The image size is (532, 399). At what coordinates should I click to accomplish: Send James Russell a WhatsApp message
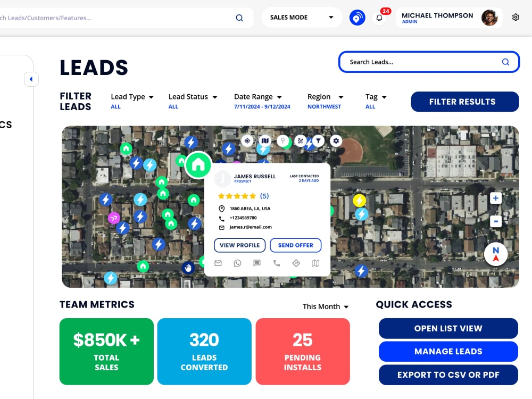click(237, 263)
